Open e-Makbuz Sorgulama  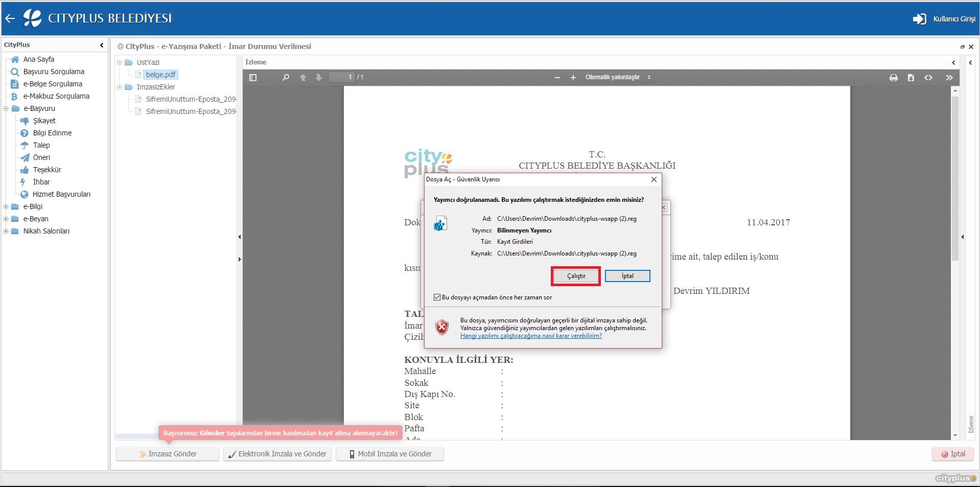click(x=56, y=96)
